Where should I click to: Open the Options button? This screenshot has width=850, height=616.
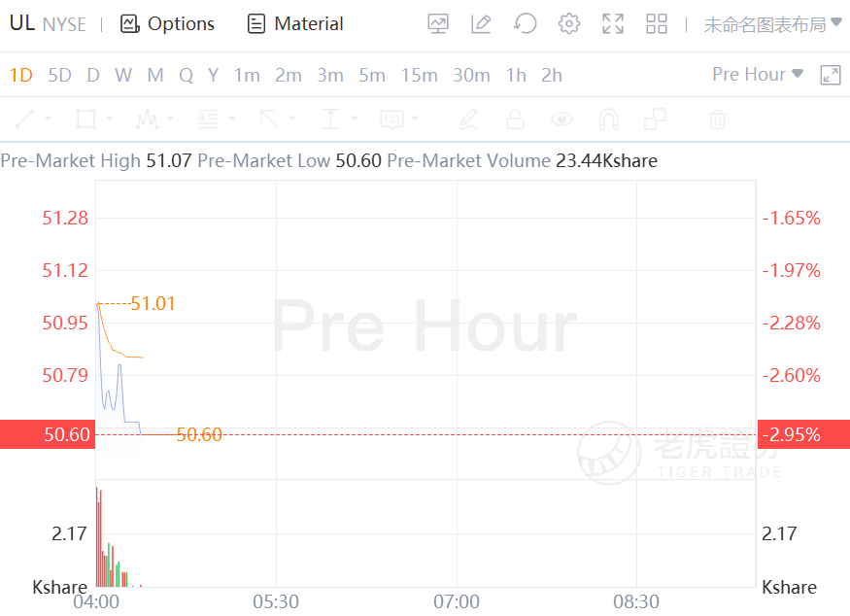167,24
